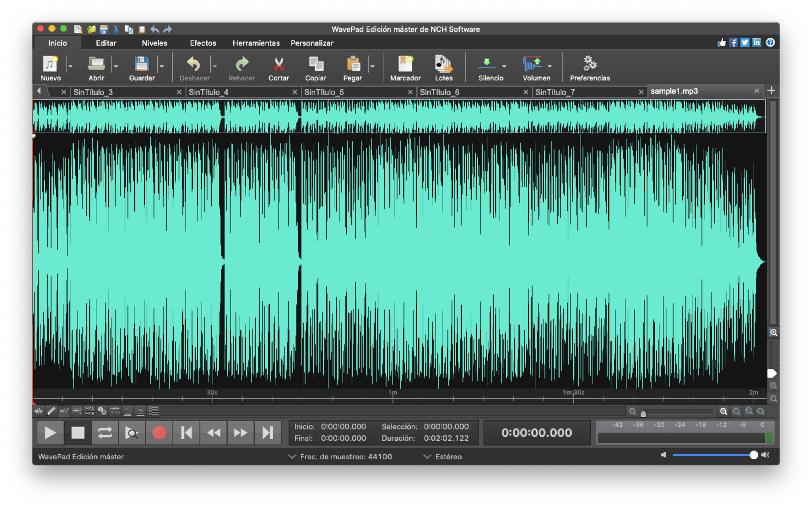Expand the Volumen dropdown arrow
The image size is (812, 508).
(550, 66)
